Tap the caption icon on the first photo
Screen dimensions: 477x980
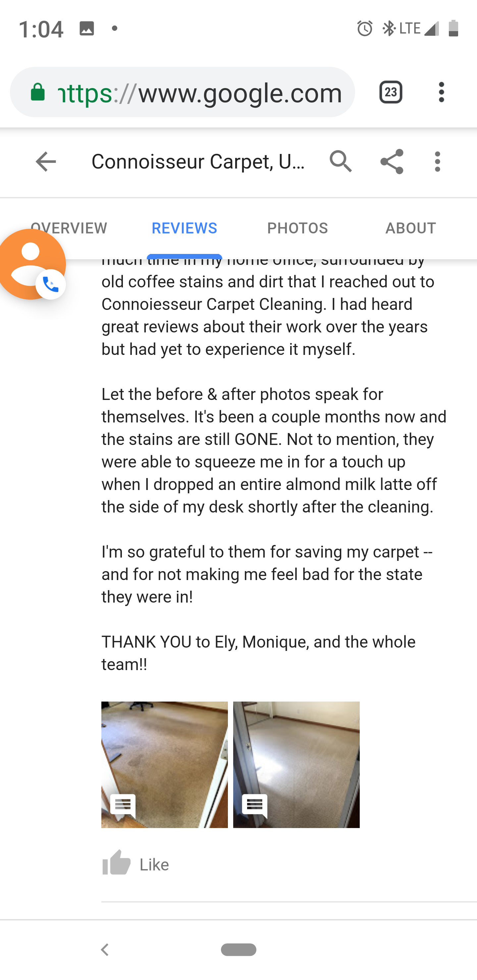pyautogui.click(x=123, y=805)
